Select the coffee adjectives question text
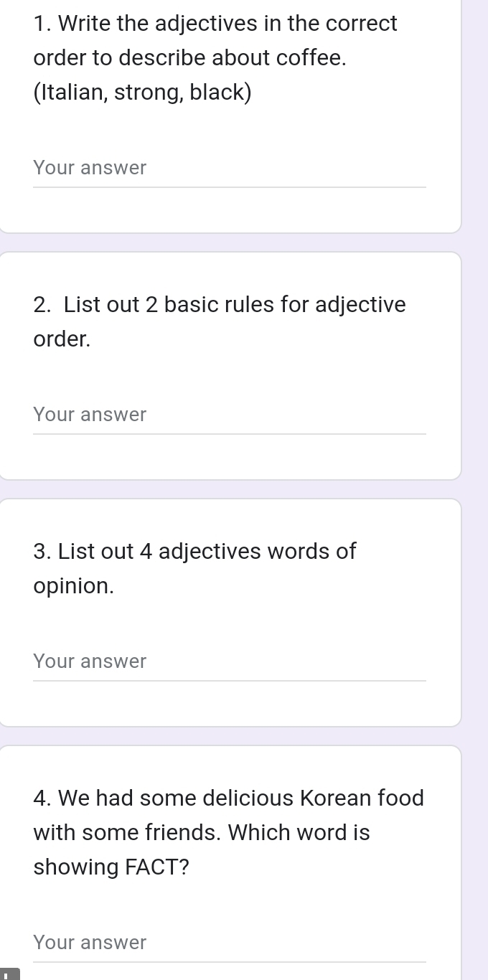The image size is (488, 980). click(215, 58)
